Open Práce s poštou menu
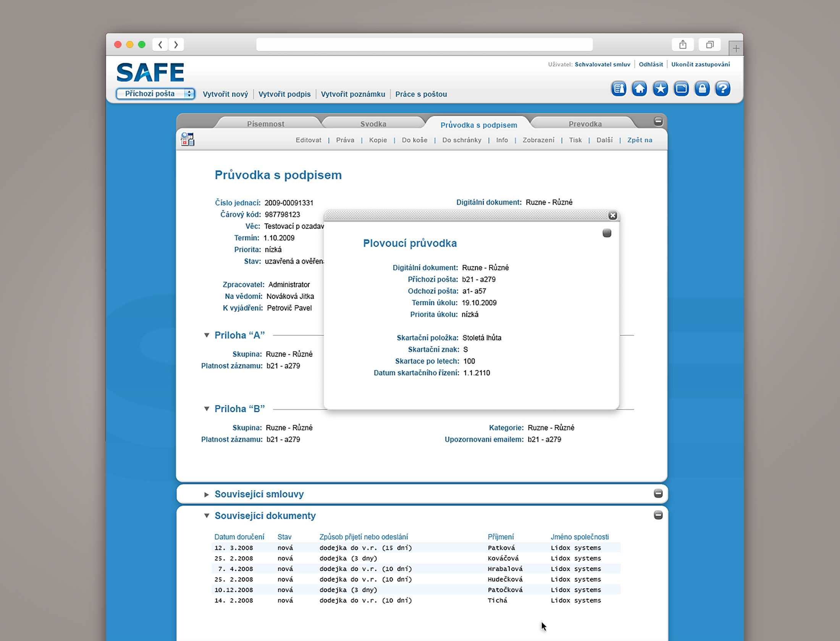The height and width of the screenshot is (641, 840). (421, 94)
